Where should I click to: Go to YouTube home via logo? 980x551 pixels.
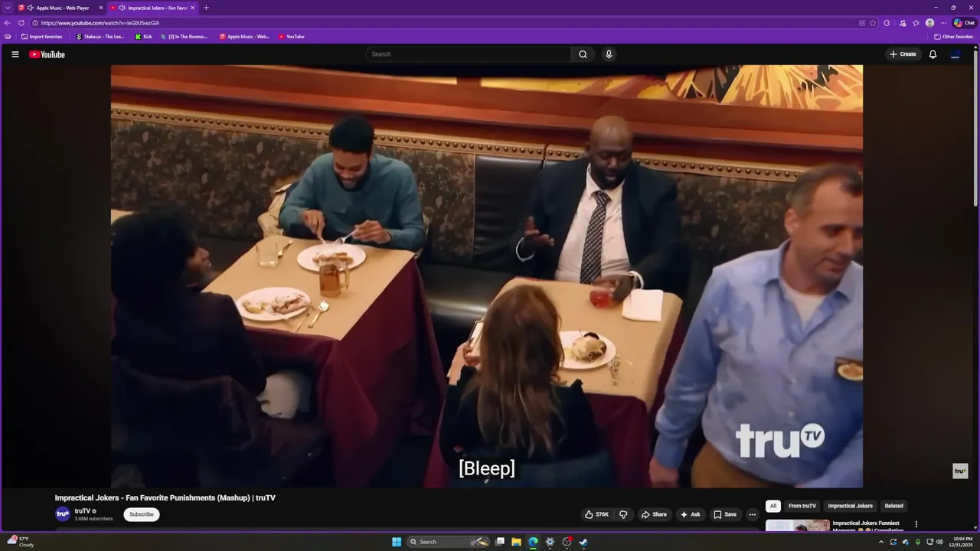pyautogui.click(x=47, y=54)
